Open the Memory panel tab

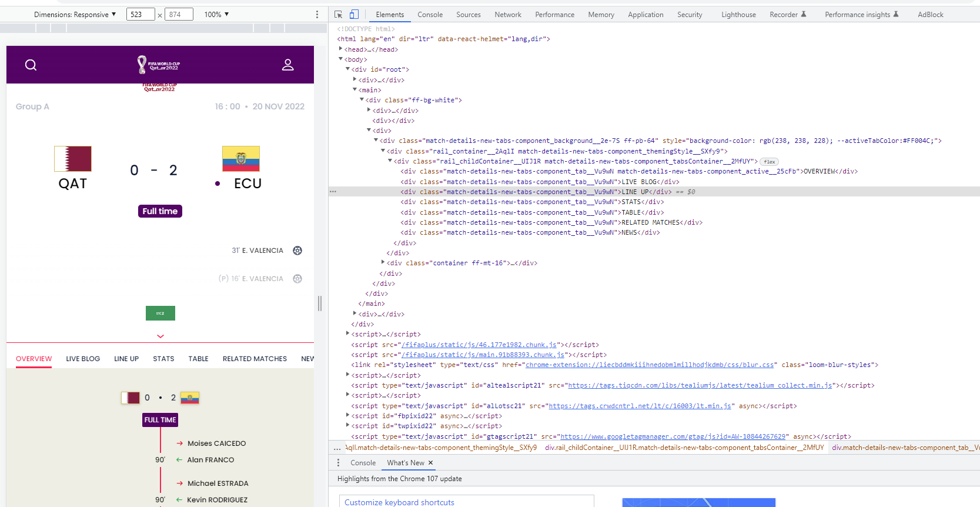(x=601, y=15)
